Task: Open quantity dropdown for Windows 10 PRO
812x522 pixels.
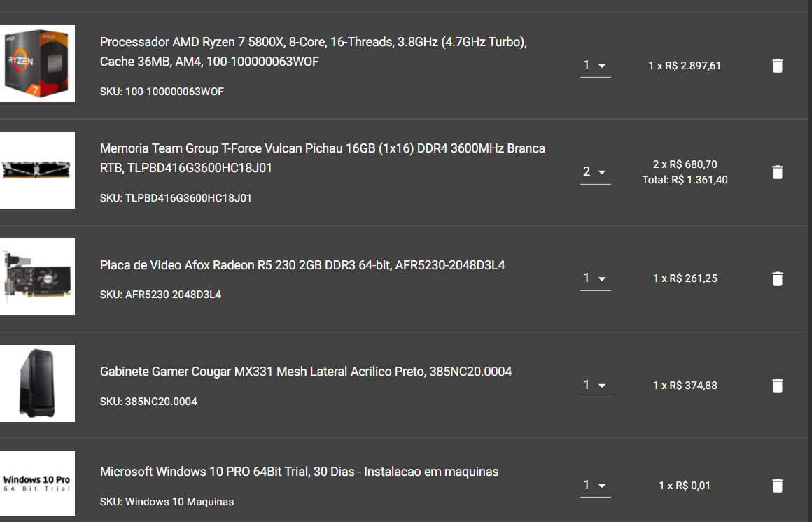Action: pyautogui.click(x=595, y=485)
